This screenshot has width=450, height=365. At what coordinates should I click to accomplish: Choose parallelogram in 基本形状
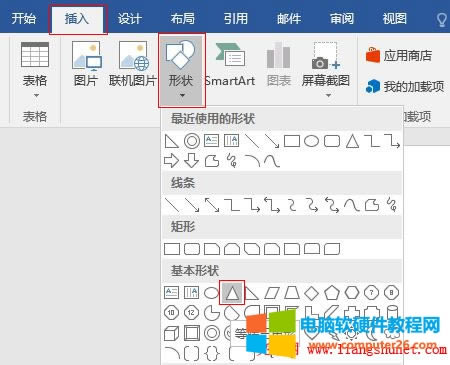272,293
